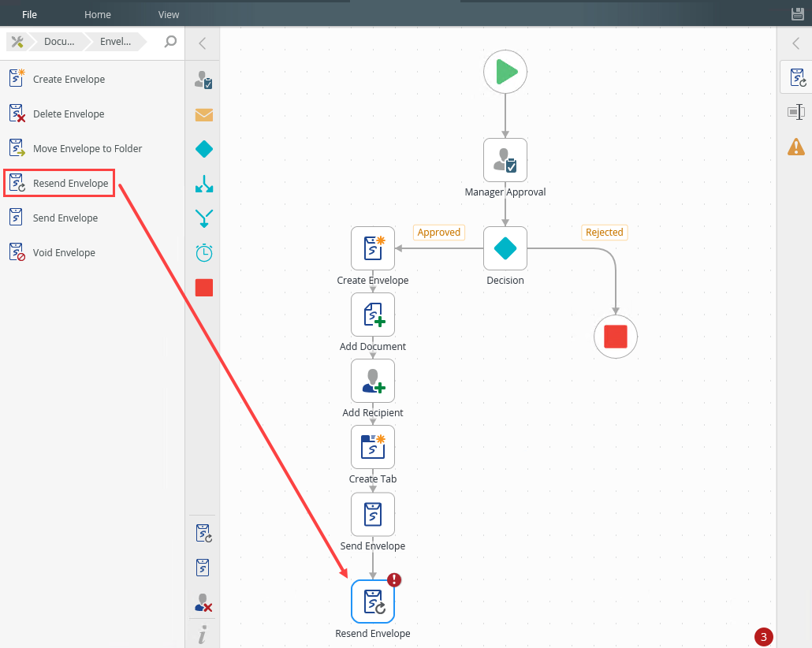Pick the email envelope icon in favorites bar

[204, 114]
